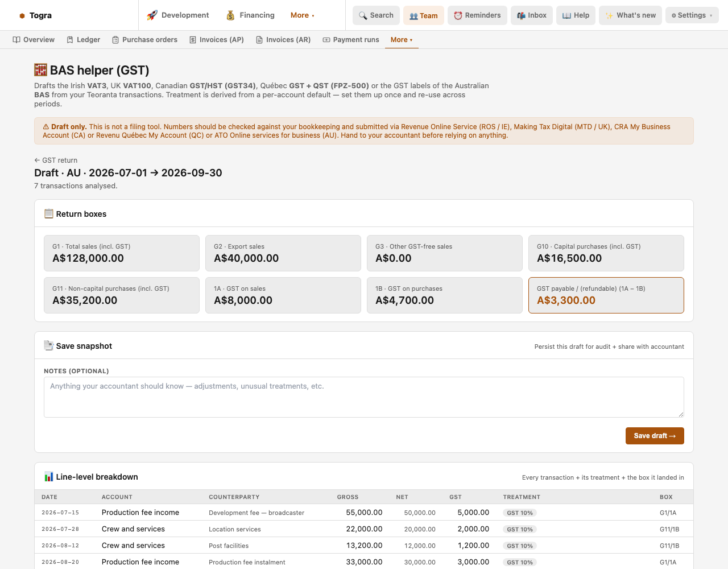Open the Purchase orders tab

(x=145, y=40)
